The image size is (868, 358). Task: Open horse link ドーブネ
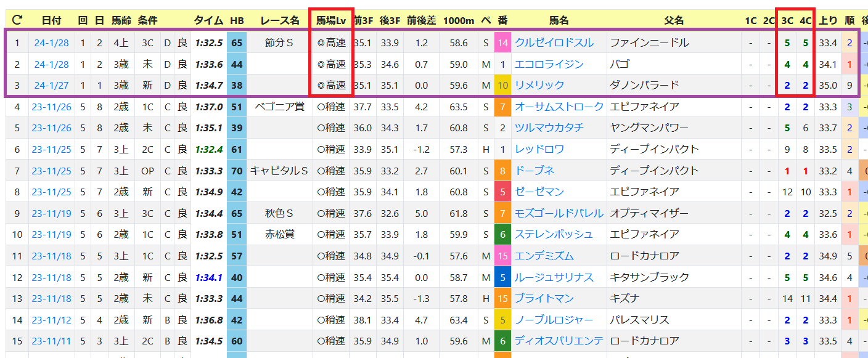[x=534, y=170]
